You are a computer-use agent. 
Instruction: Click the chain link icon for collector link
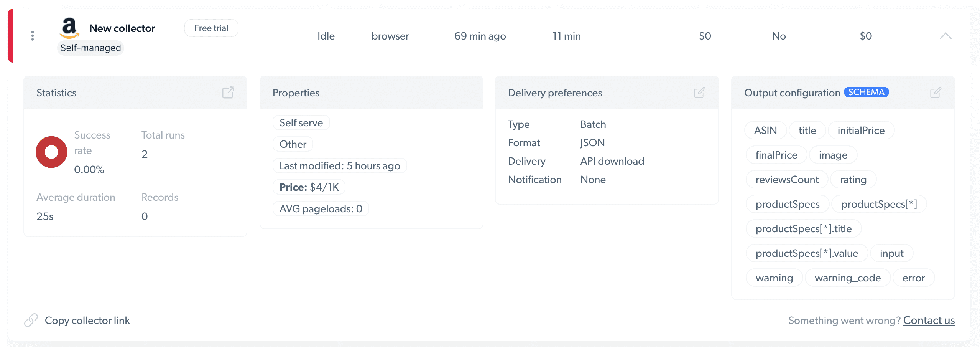(x=31, y=320)
